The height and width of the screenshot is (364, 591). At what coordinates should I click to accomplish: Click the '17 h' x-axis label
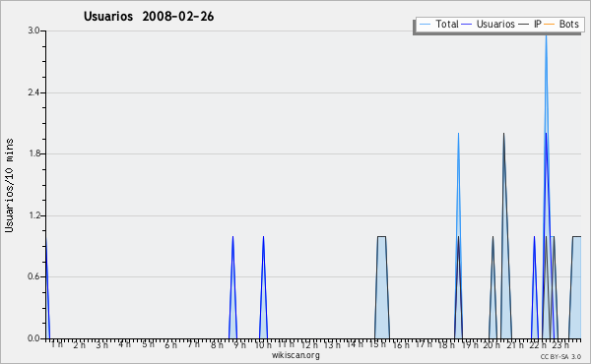click(x=424, y=344)
